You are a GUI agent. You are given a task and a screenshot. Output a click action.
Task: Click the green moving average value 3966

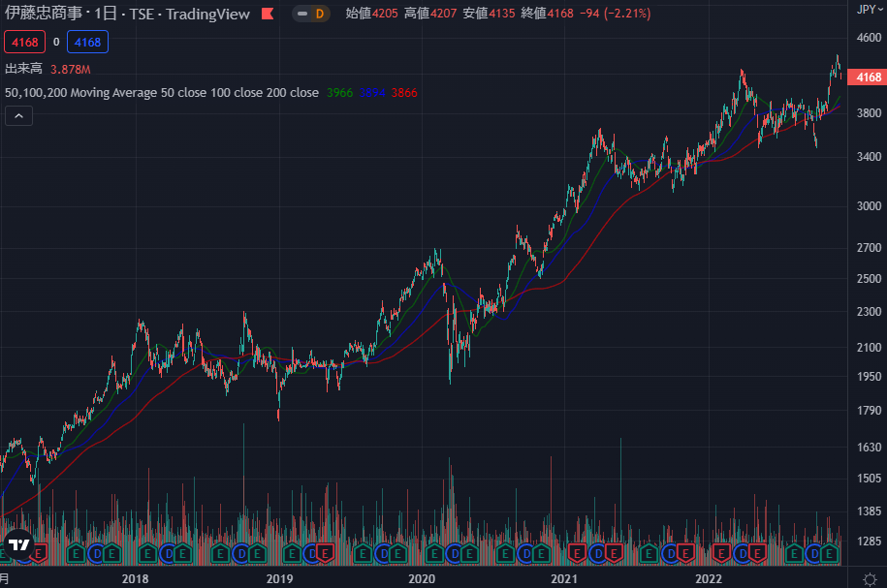click(x=339, y=93)
